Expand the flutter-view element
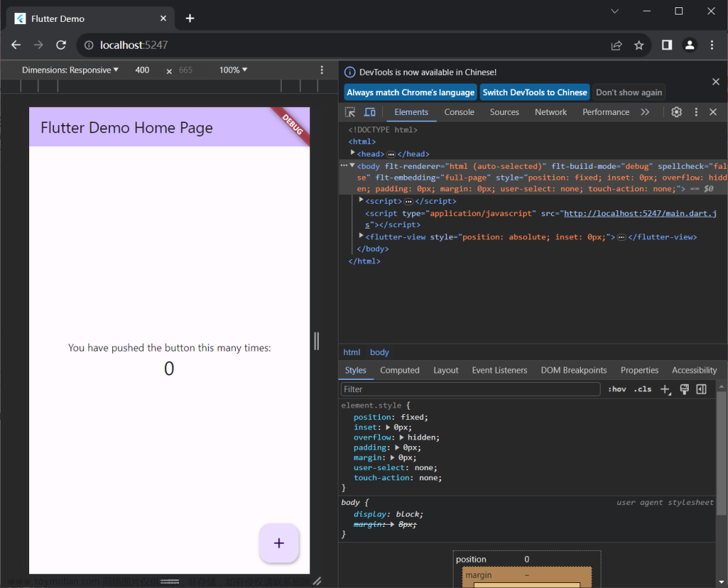The height and width of the screenshot is (588, 728). [361, 236]
